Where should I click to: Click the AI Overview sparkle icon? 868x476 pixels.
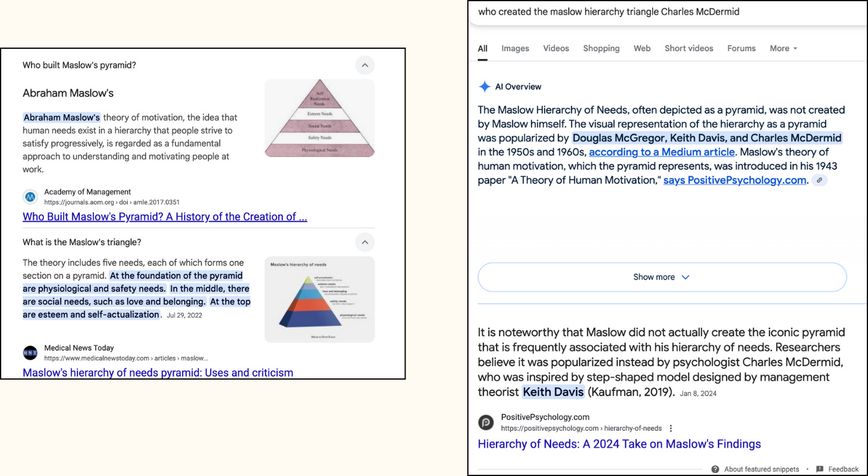(x=485, y=87)
